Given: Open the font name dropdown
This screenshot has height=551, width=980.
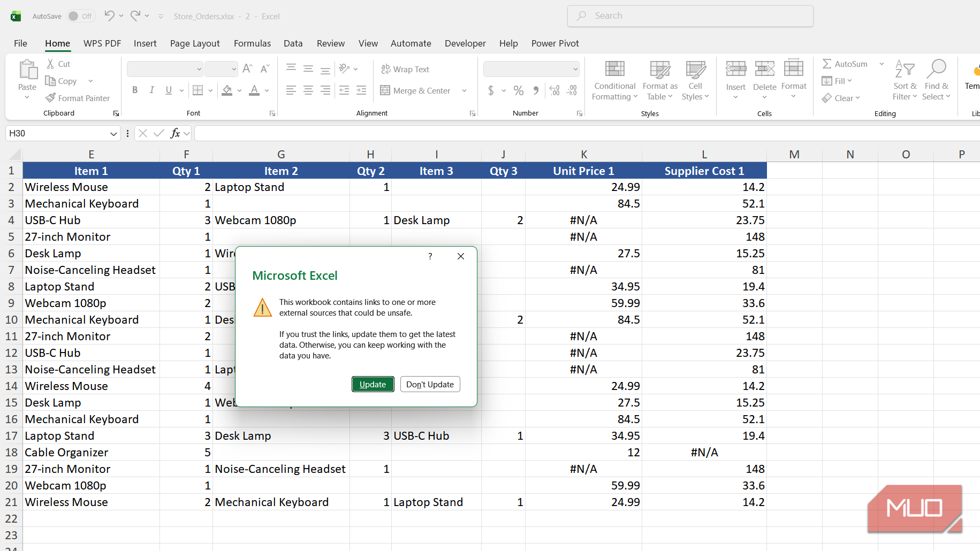Looking at the screenshot, I should click(x=199, y=69).
